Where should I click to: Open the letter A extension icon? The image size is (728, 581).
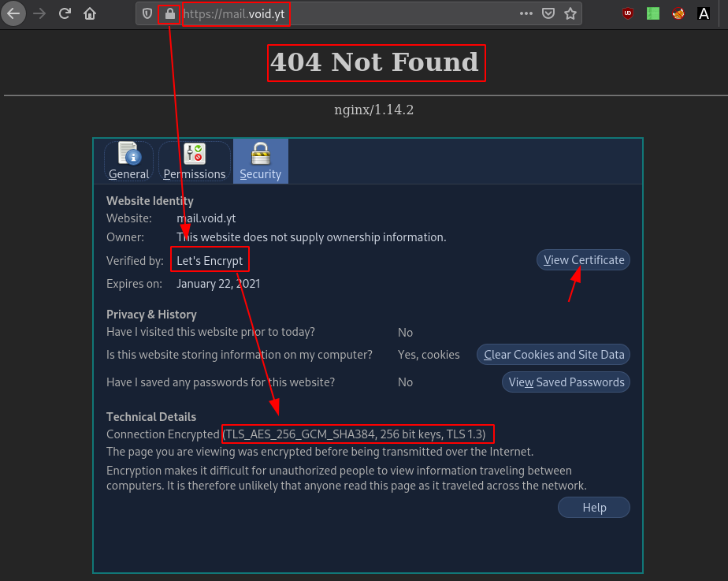pyautogui.click(x=704, y=13)
